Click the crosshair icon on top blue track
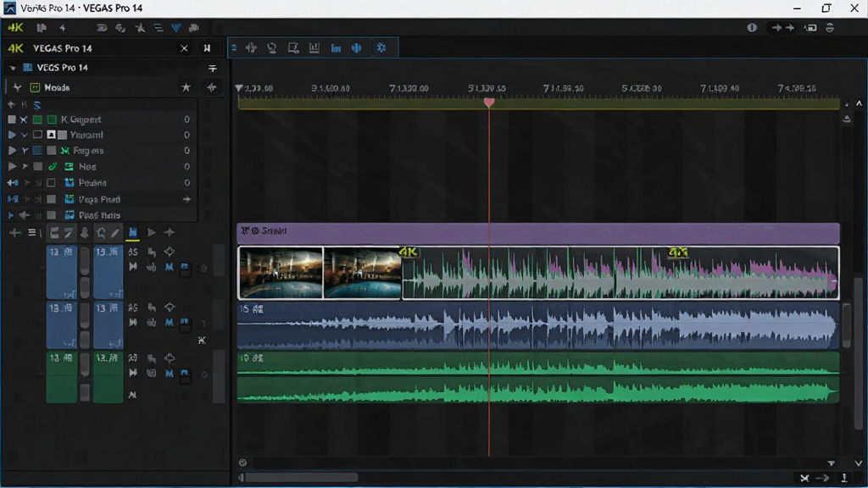 click(170, 252)
